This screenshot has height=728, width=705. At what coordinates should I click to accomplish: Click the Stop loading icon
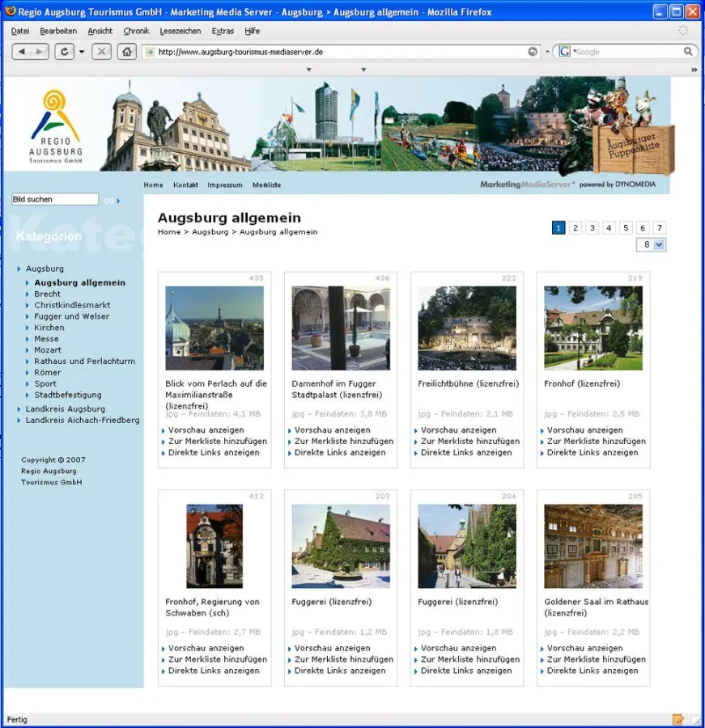coord(100,51)
